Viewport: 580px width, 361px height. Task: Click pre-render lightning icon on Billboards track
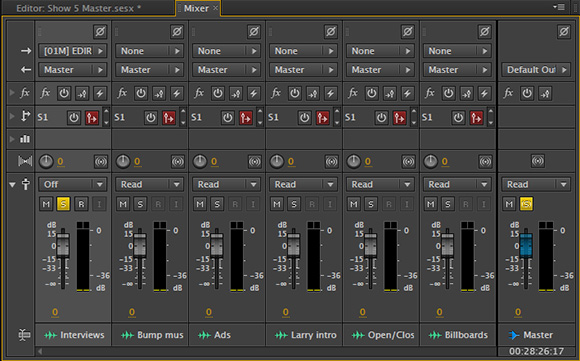point(485,93)
